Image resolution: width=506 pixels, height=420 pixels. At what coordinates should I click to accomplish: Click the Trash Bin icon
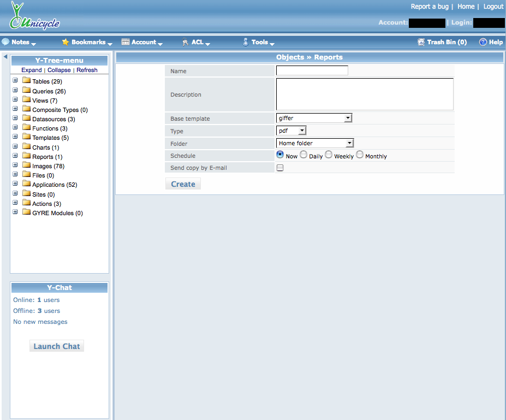tap(421, 42)
